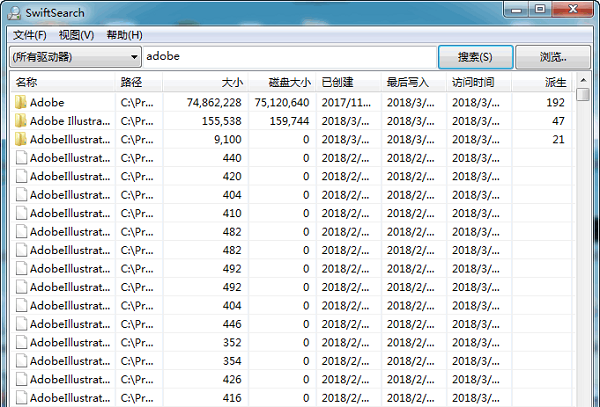Select disk size value 75,120,640
Screen dimensions: 600x407
[282, 103]
